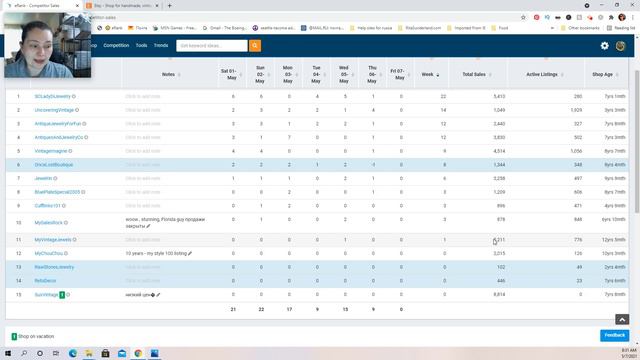Open the Tools menu

141,45
